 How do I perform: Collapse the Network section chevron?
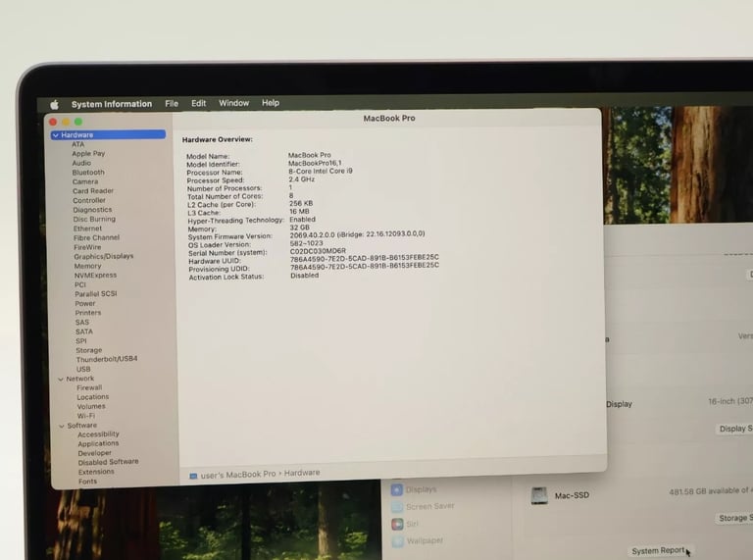[x=61, y=380]
